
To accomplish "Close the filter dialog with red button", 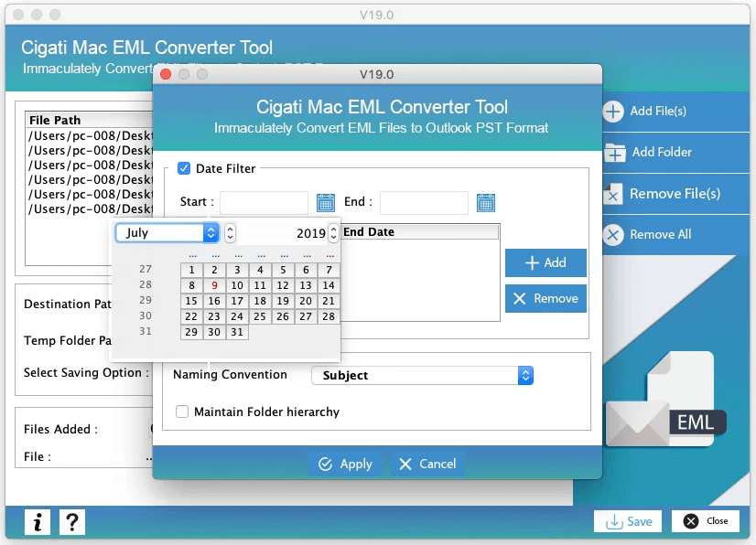I will pos(166,74).
